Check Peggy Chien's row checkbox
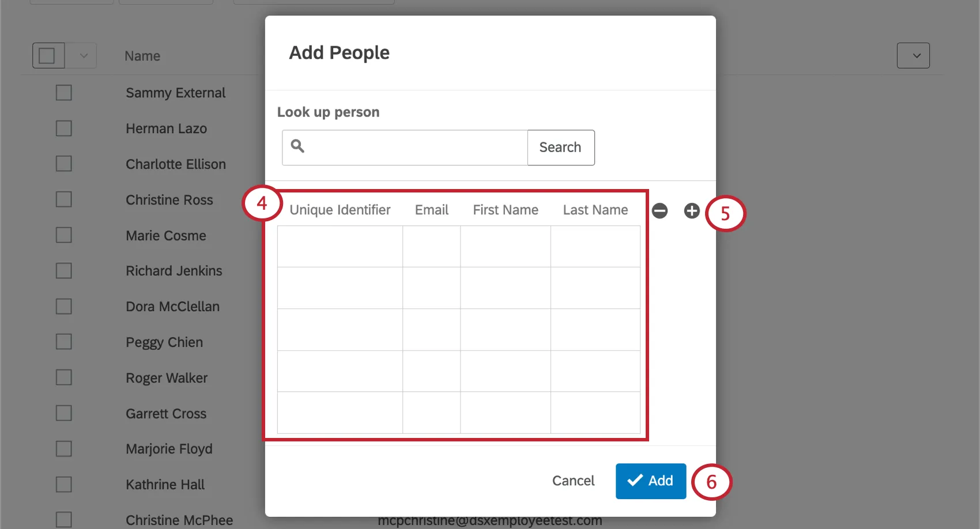Image resolution: width=980 pixels, height=529 pixels. pos(63,341)
